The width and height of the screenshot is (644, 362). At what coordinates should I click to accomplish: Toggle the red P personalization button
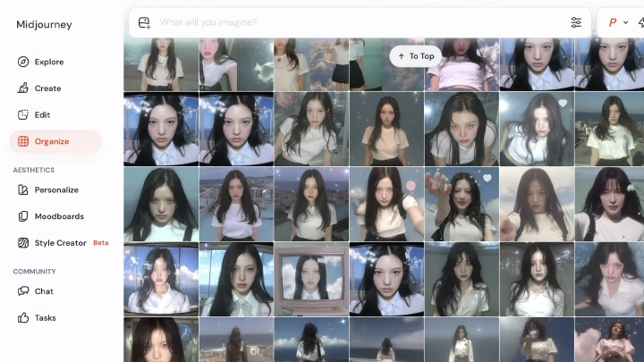tap(613, 22)
